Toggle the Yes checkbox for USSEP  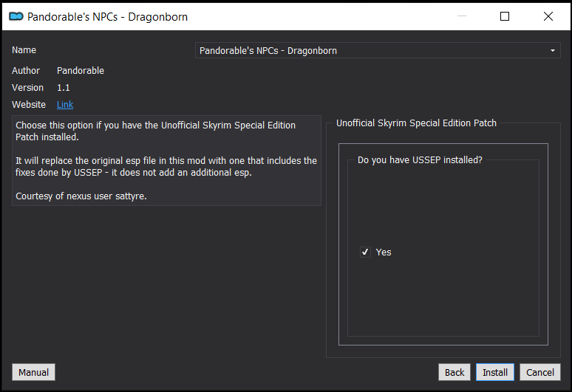365,252
